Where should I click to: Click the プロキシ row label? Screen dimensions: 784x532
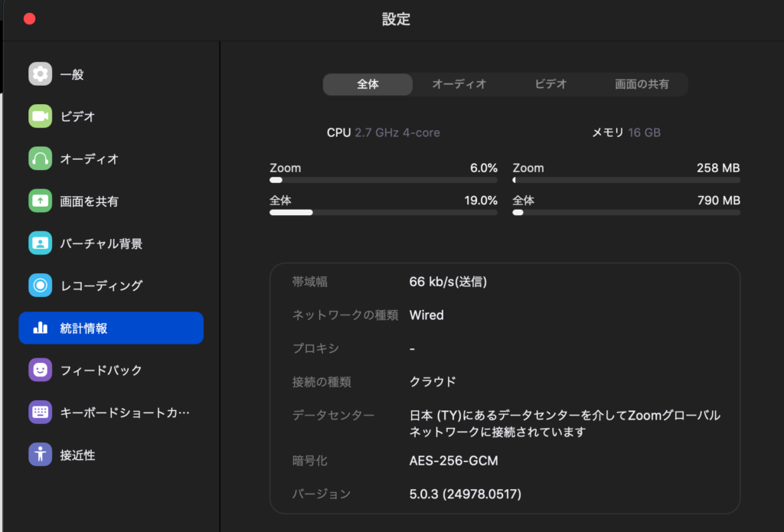[315, 348]
